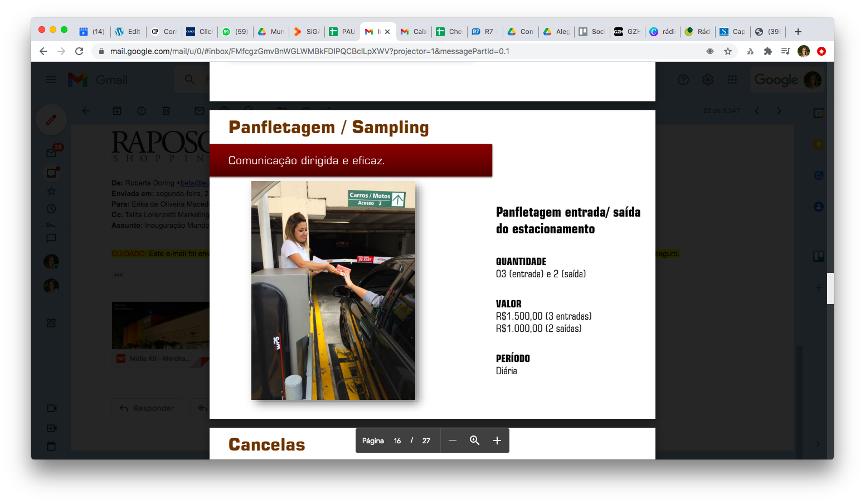Click the text R$1.500,00 (3 entradas)
Screen dimensions: 865x504
point(544,316)
